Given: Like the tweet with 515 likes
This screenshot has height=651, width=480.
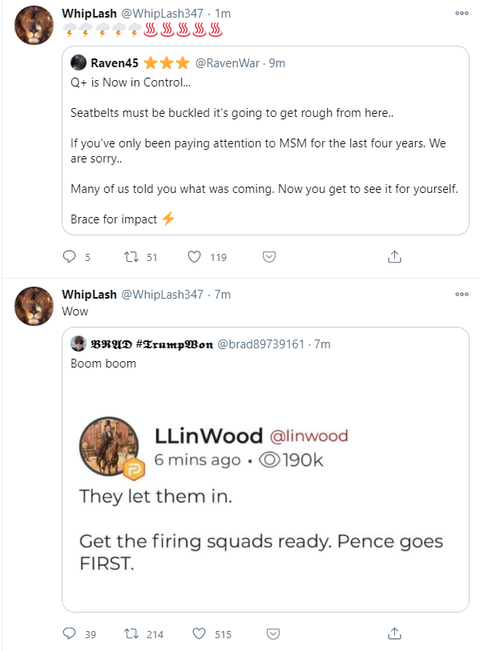Looking at the screenshot, I should (199, 634).
